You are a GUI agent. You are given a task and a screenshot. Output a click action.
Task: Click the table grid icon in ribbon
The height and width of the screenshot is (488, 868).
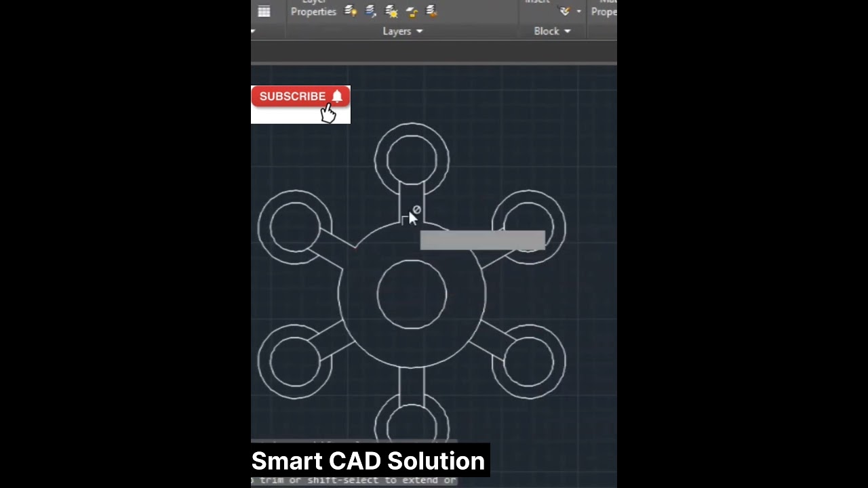coord(264,11)
